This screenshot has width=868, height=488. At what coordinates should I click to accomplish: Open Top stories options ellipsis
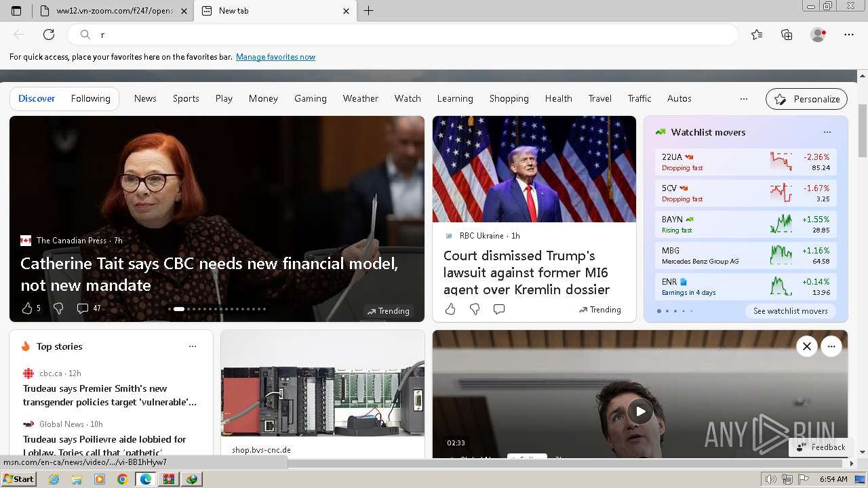(193, 346)
